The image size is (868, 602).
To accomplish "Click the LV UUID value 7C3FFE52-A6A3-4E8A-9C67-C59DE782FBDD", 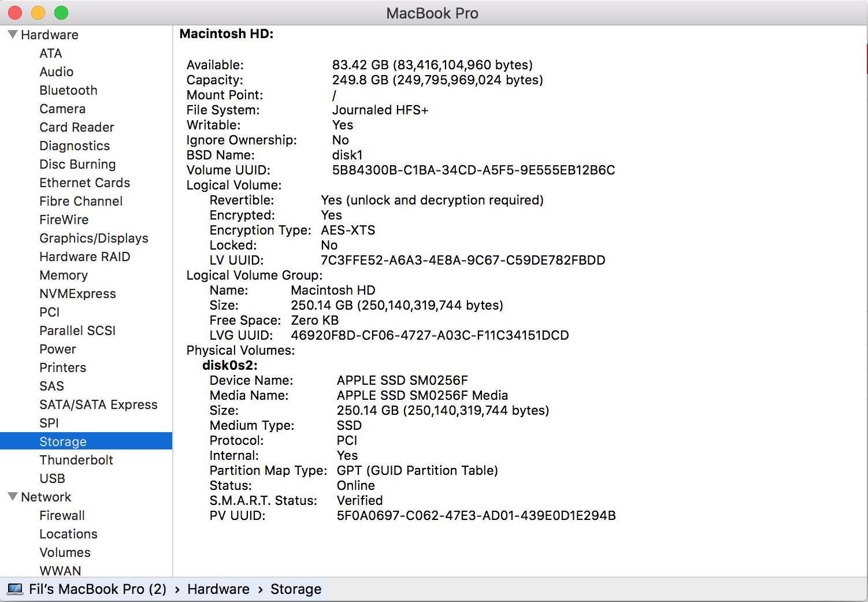I will [x=463, y=260].
